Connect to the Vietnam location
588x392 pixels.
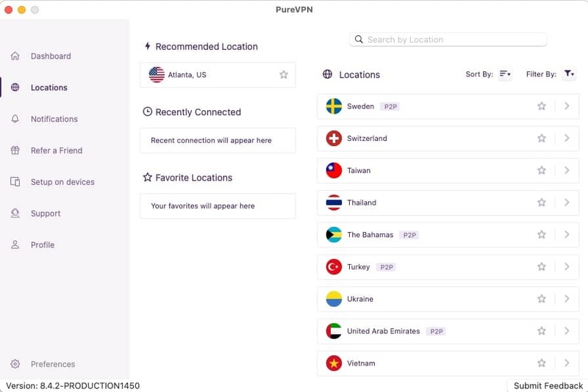[448, 363]
